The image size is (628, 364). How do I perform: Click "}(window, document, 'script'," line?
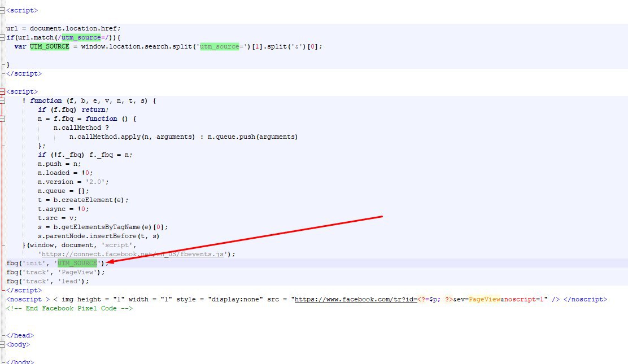tap(79, 245)
